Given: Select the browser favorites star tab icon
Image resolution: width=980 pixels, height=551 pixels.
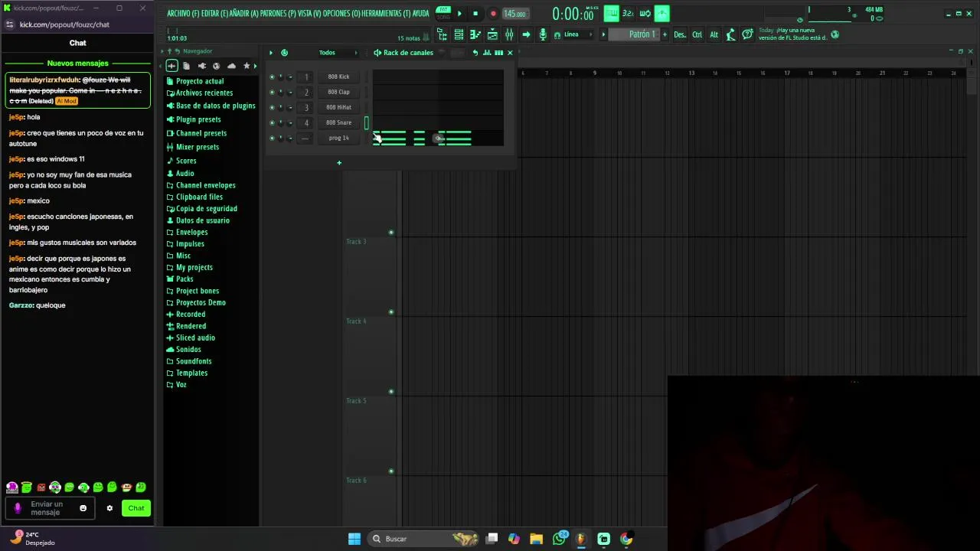Looking at the screenshot, I should tap(247, 66).
